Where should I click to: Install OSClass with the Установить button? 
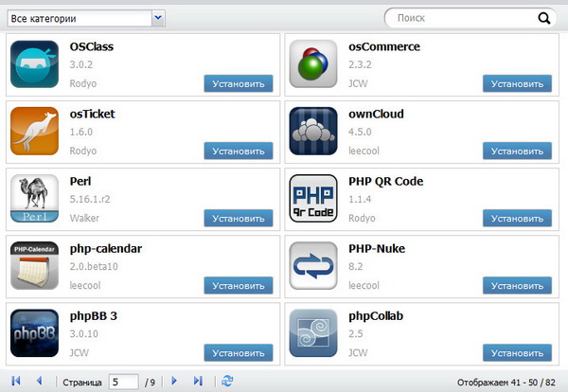click(239, 83)
